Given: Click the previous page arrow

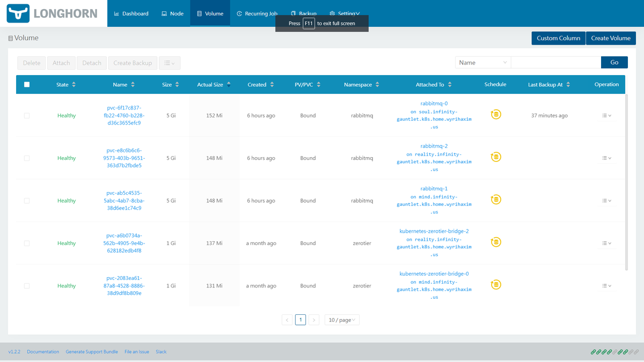Looking at the screenshot, I should (287, 320).
